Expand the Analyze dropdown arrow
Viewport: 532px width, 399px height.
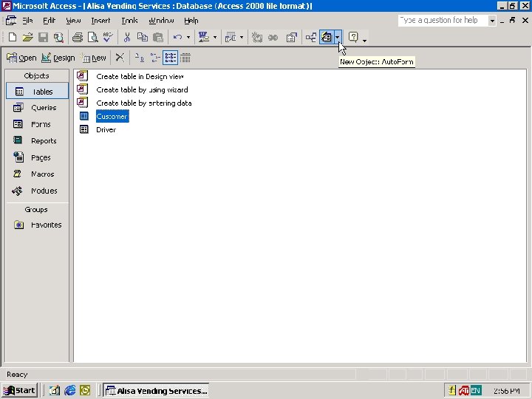tap(242, 37)
